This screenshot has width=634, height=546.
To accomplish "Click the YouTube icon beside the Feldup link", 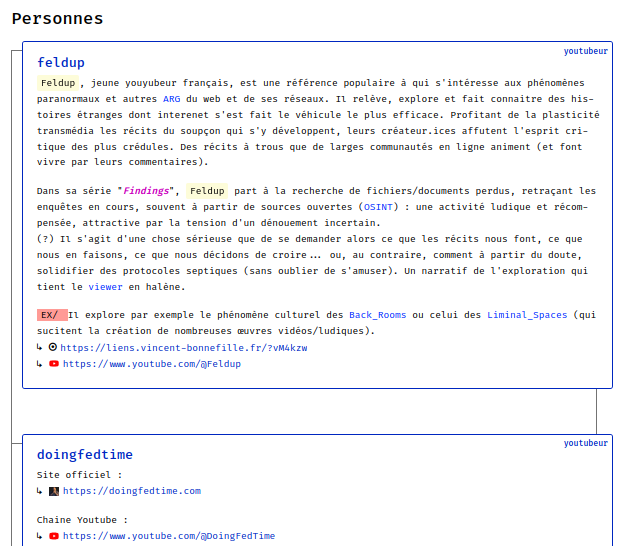I will click(54, 364).
